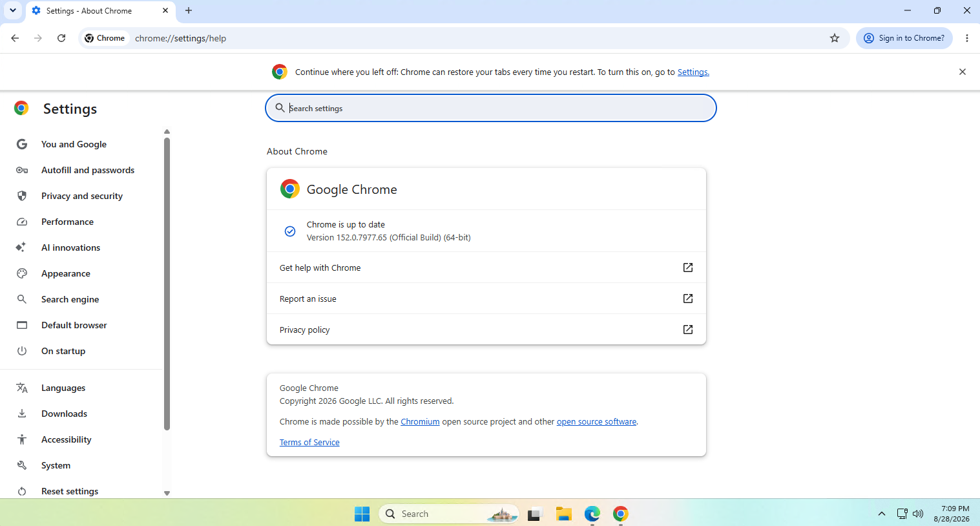
Task: Open the Chromium project link
Action: click(x=420, y=421)
